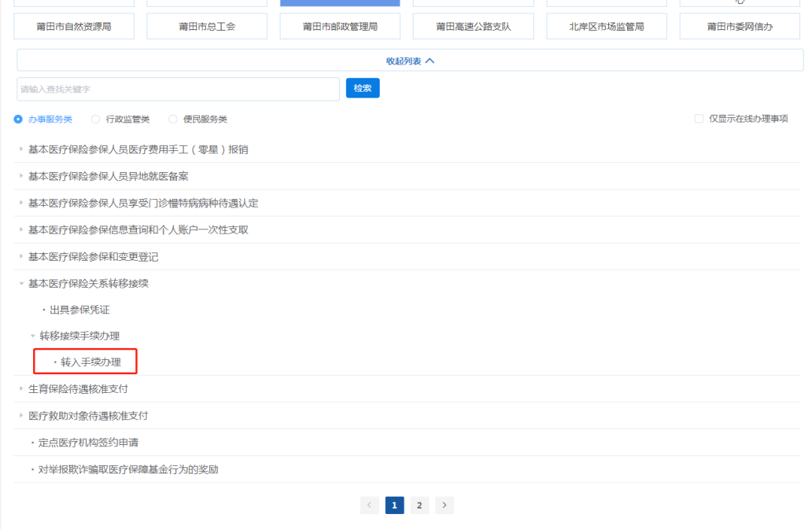Screen dimensions: 812x529
Task: Collapse the list with 收起列表
Action: click(410, 61)
